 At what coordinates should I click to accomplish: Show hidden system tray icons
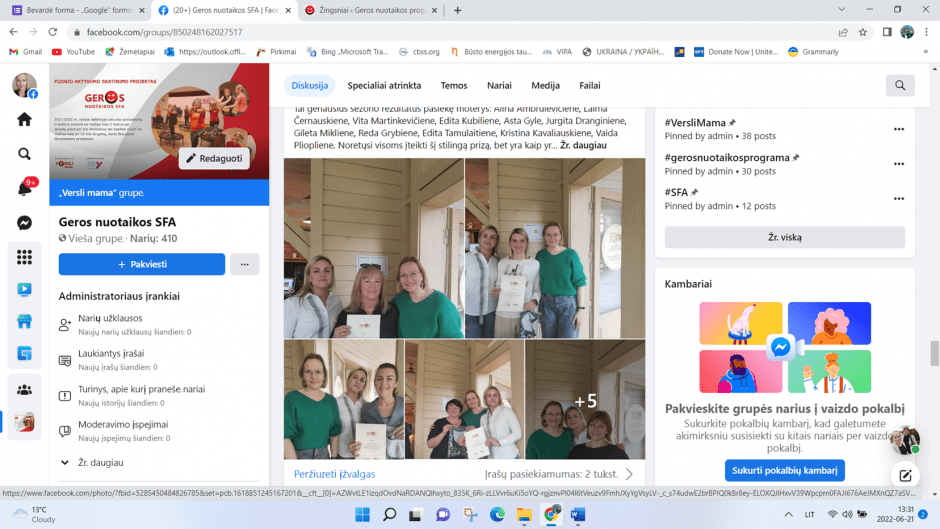point(788,515)
